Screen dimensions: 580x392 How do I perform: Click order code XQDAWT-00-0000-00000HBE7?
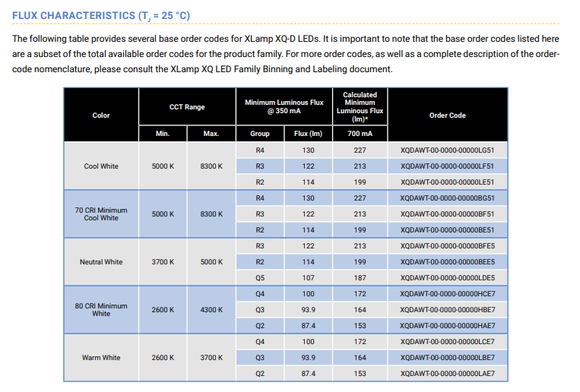[447, 309]
